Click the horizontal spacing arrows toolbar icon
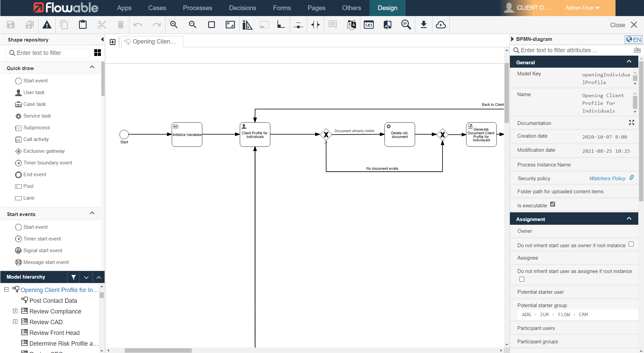 coord(315,24)
